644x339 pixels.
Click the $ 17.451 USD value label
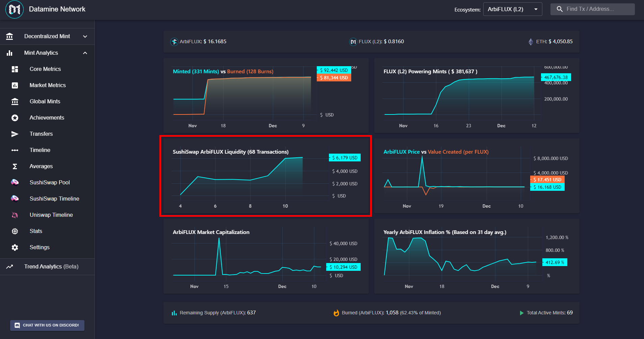[x=547, y=180]
